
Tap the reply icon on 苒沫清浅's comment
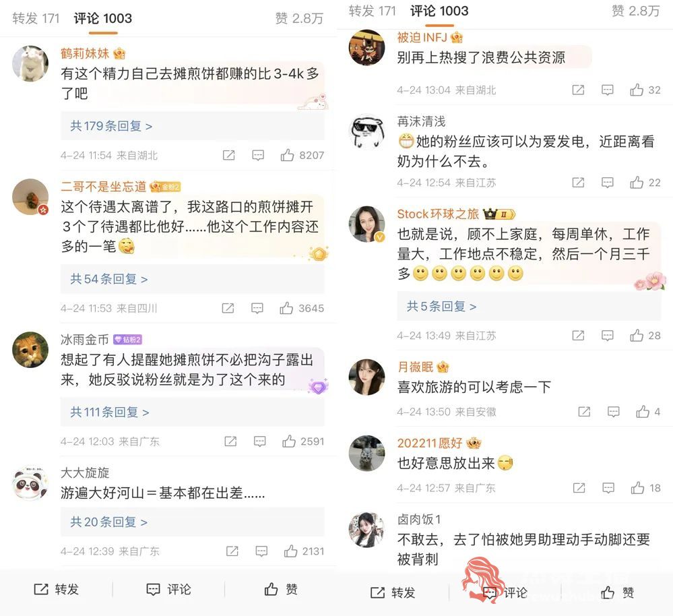608,183
